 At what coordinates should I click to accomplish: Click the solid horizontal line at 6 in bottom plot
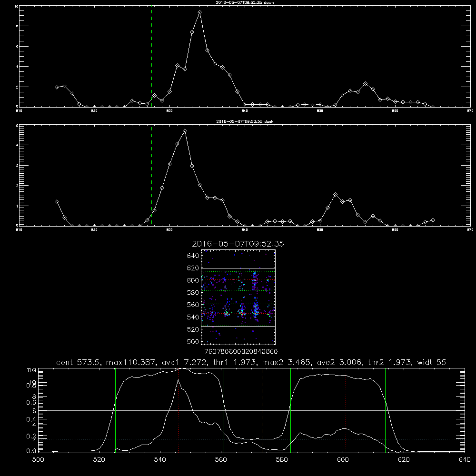click(251, 410)
